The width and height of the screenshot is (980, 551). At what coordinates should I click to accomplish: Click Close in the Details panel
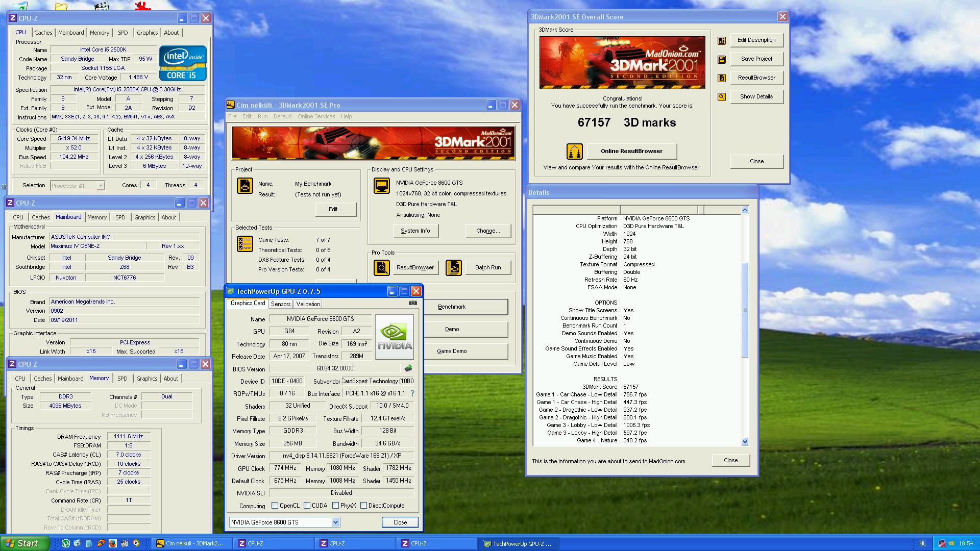click(x=731, y=460)
